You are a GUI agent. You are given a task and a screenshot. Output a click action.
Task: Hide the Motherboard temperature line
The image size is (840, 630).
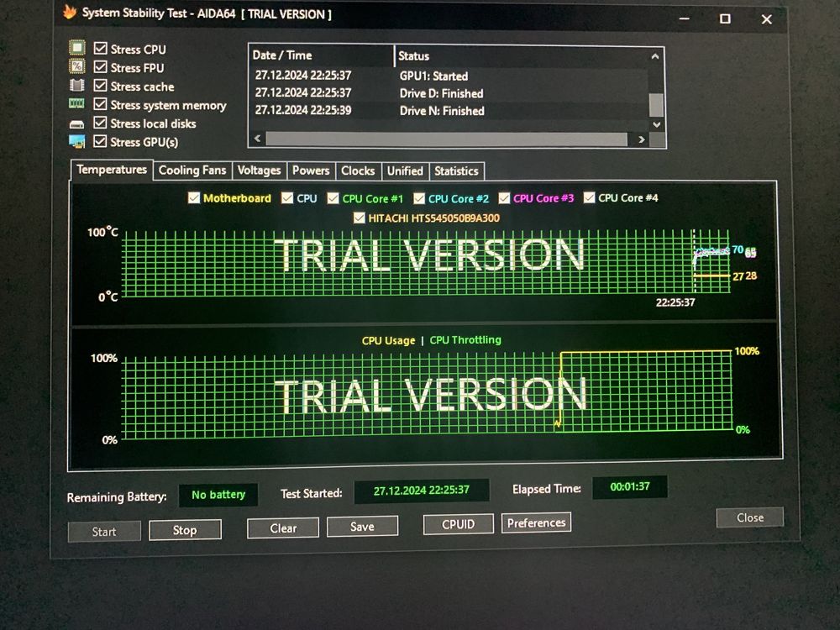[x=194, y=198]
